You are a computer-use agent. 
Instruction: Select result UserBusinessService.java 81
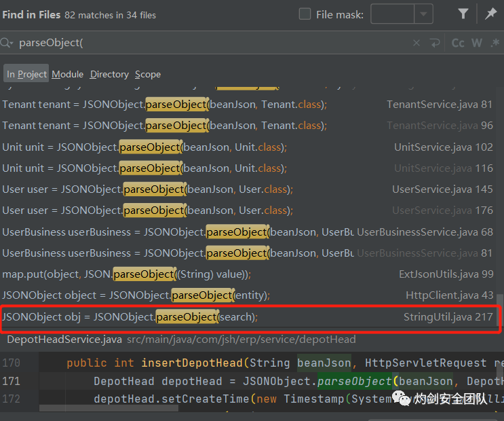click(248, 253)
